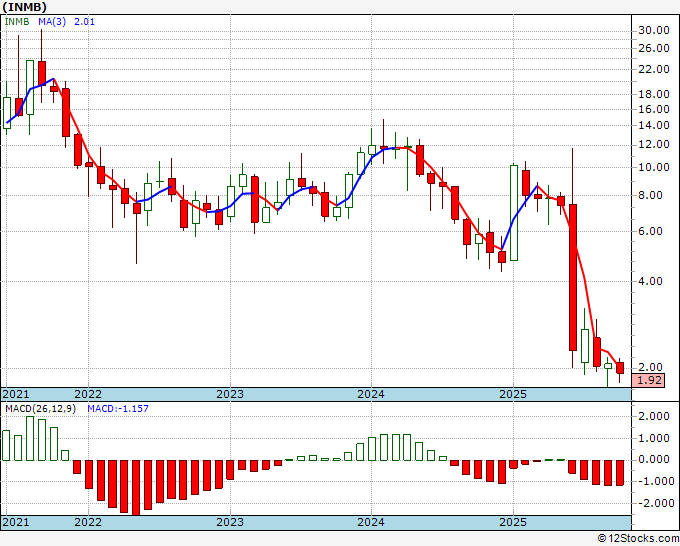Click the 1.000 MACD axis label

coord(654,438)
